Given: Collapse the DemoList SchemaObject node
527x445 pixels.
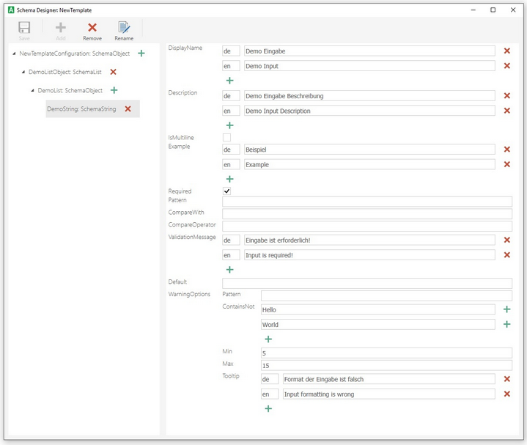Looking at the screenshot, I should coord(32,90).
